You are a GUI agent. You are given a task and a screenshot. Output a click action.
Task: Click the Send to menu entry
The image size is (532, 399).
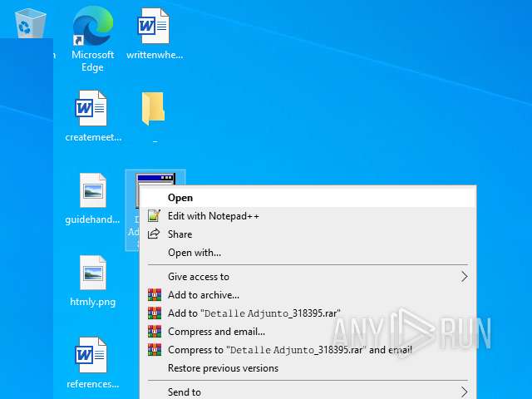point(308,392)
